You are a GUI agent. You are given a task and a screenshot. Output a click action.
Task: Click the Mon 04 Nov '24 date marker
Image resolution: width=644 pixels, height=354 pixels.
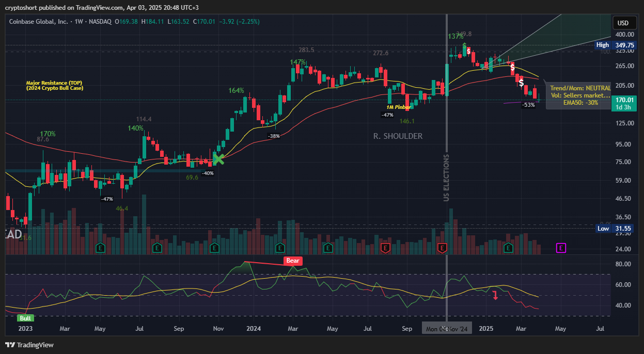[x=447, y=328]
